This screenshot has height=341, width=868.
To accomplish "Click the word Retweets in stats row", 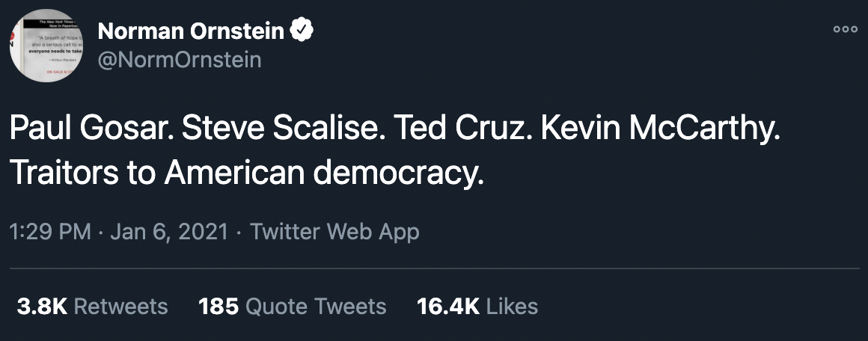I will (120, 306).
